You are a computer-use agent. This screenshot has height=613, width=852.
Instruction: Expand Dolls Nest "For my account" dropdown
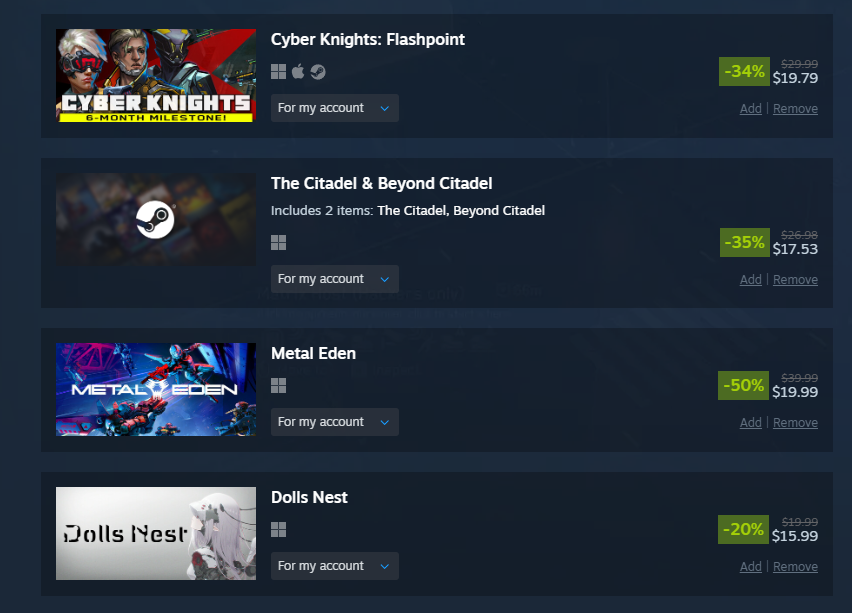[335, 566]
